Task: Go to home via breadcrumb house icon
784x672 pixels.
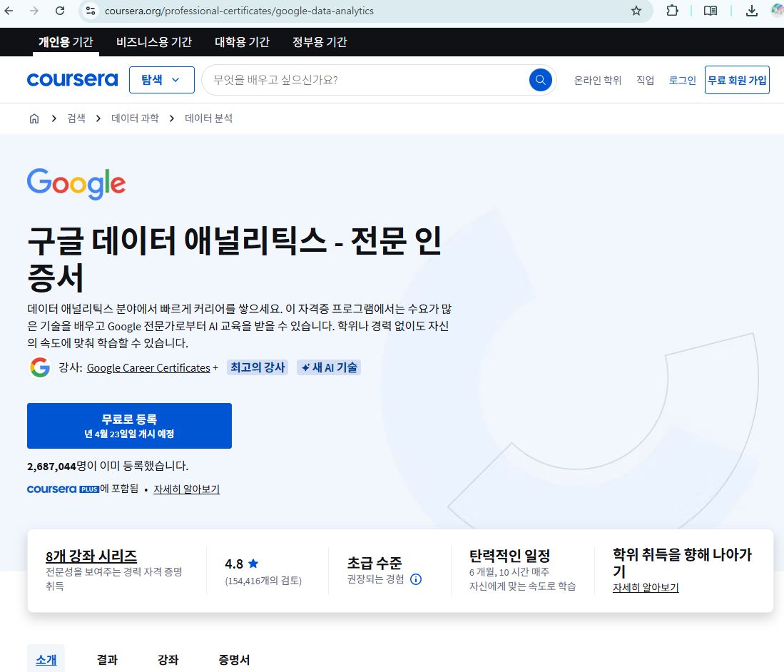Action: click(34, 118)
